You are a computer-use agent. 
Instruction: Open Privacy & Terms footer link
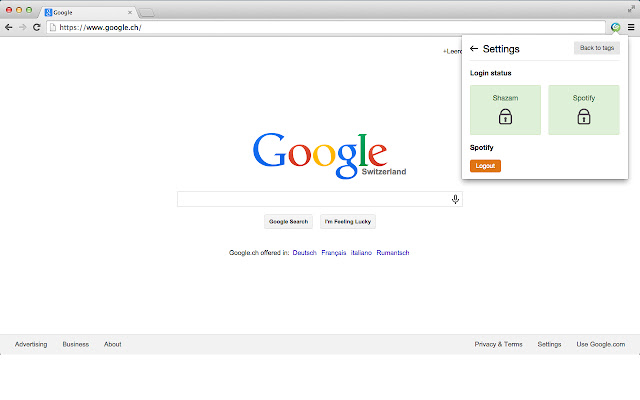click(498, 344)
